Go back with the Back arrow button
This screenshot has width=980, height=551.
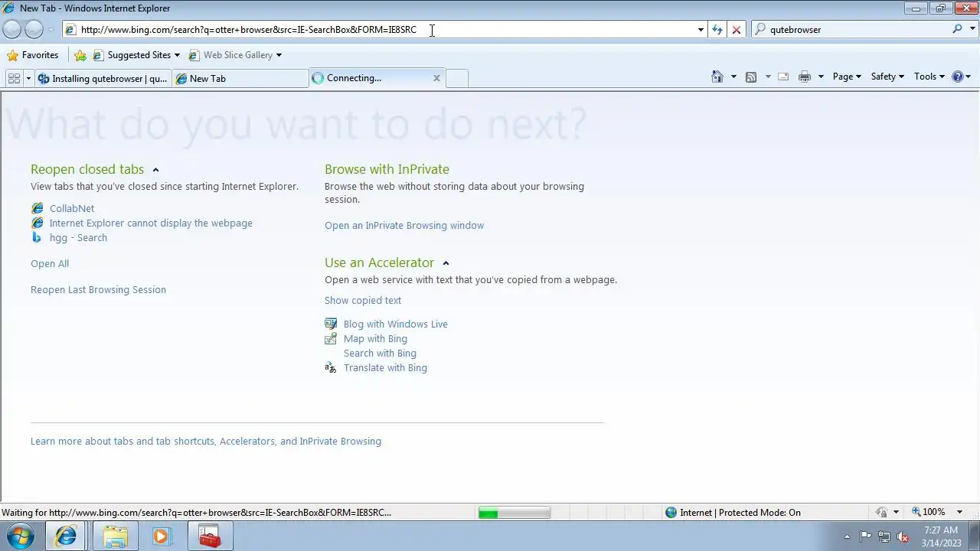click(11, 29)
